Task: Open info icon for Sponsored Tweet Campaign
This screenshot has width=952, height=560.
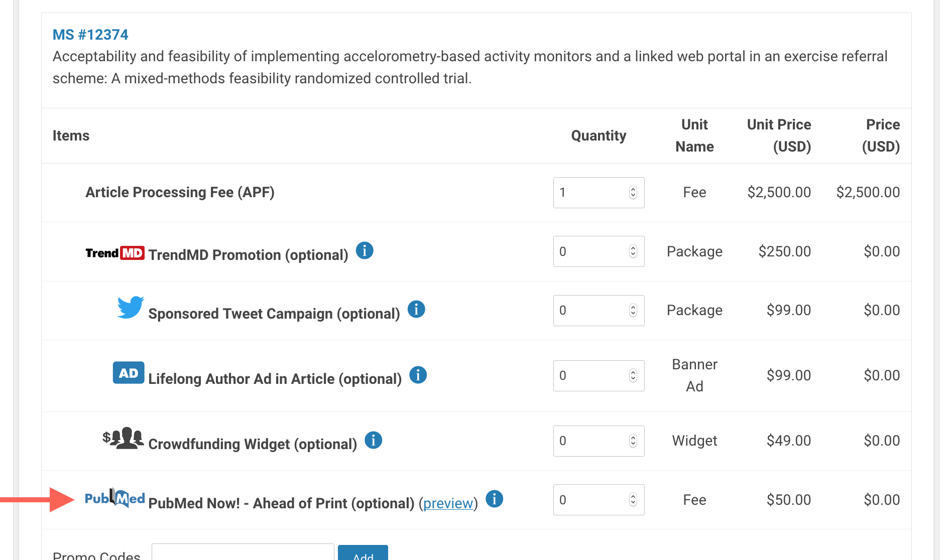Action: (x=416, y=309)
